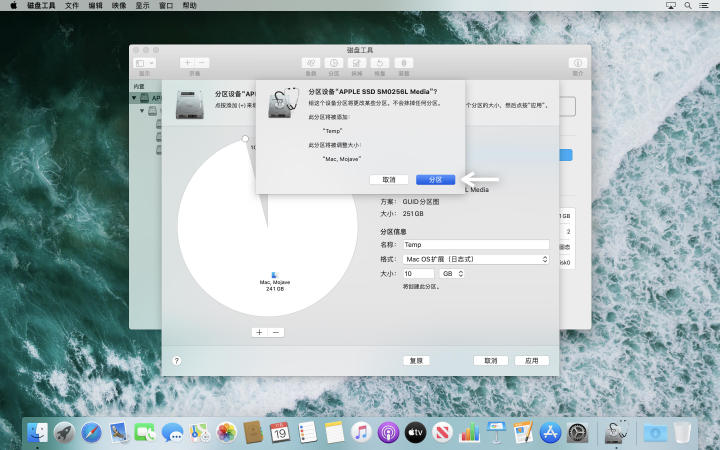The width and height of the screenshot is (720, 450).
Task: Open Maps from the Dock
Action: (199, 433)
